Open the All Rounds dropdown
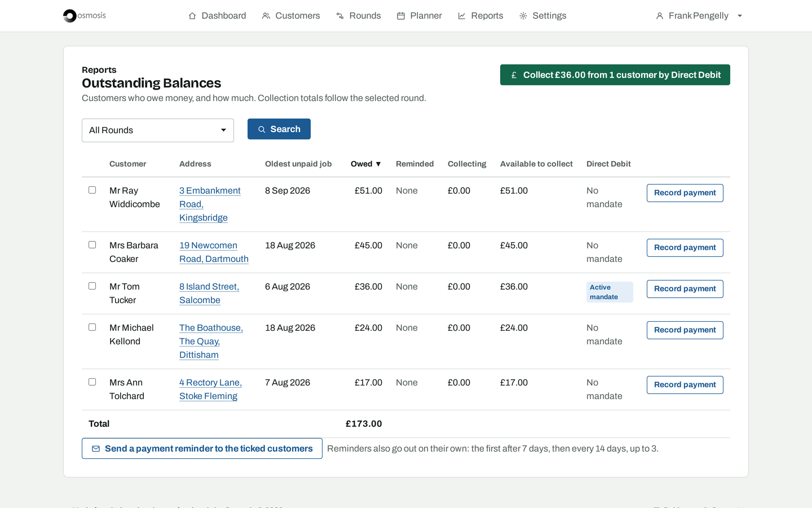Viewport: 812px width, 508px height. coord(158,130)
